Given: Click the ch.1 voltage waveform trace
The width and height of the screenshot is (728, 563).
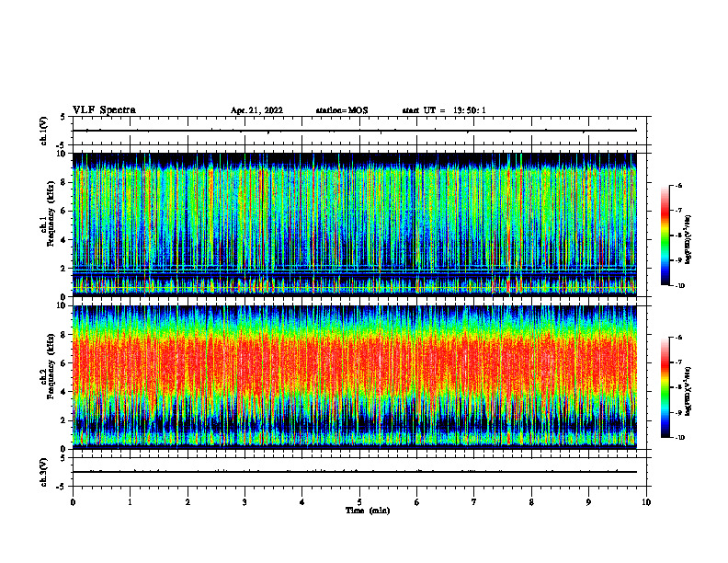Looking at the screenshot, I should pos(354,131).
